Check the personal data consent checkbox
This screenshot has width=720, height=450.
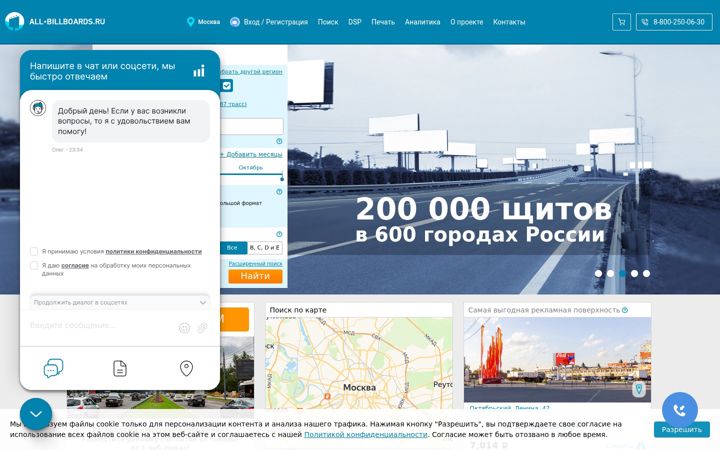(34, 265)
